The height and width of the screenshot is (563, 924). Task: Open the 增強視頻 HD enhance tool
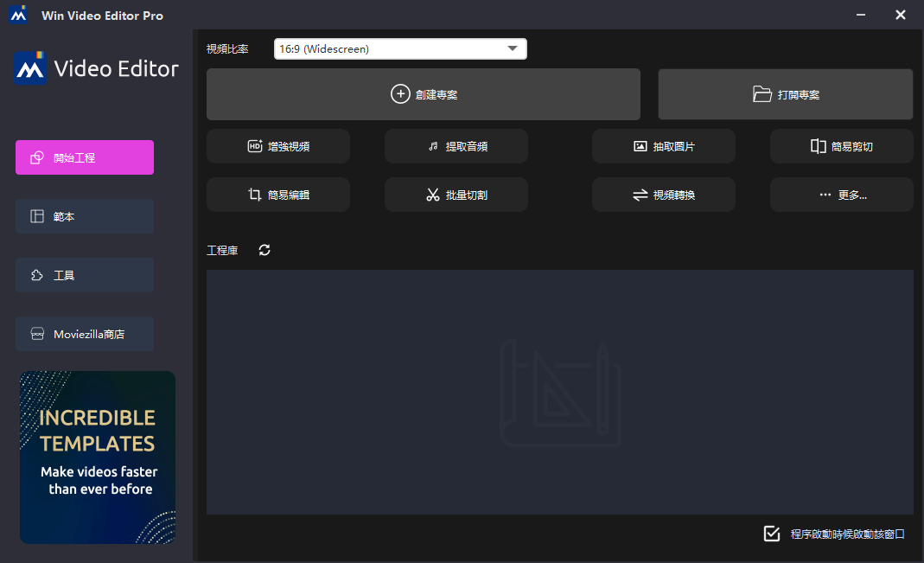[x=277, y=146]
